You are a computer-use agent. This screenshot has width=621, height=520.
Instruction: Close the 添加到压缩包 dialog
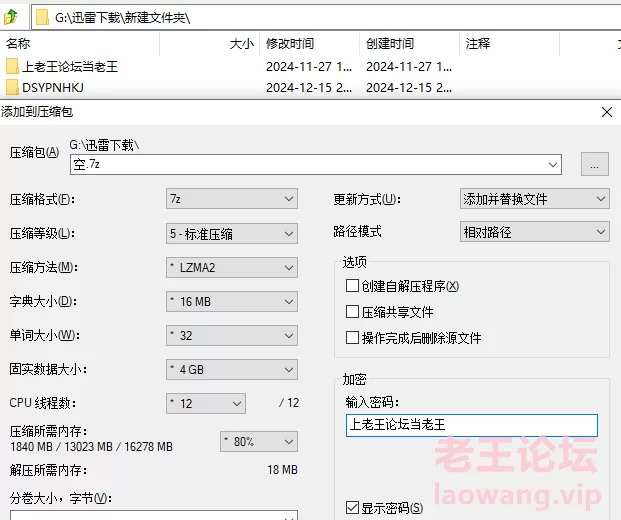click(x=607, y=112)
